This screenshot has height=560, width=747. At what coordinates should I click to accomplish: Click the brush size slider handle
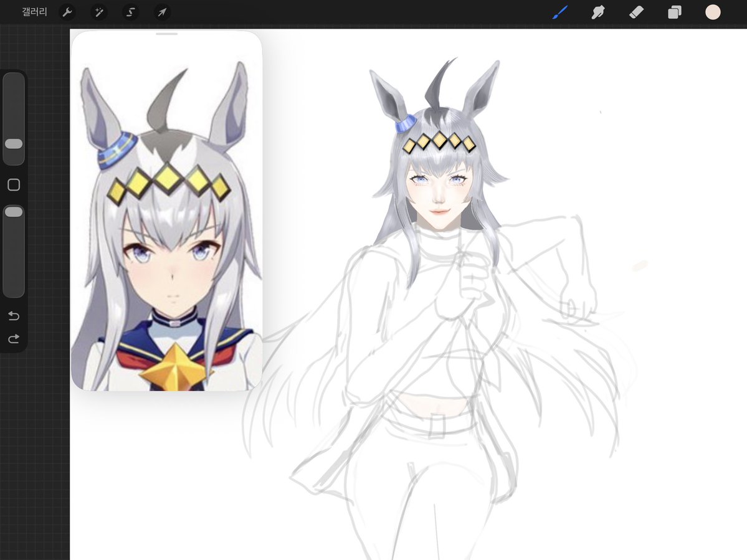[14, 144]
